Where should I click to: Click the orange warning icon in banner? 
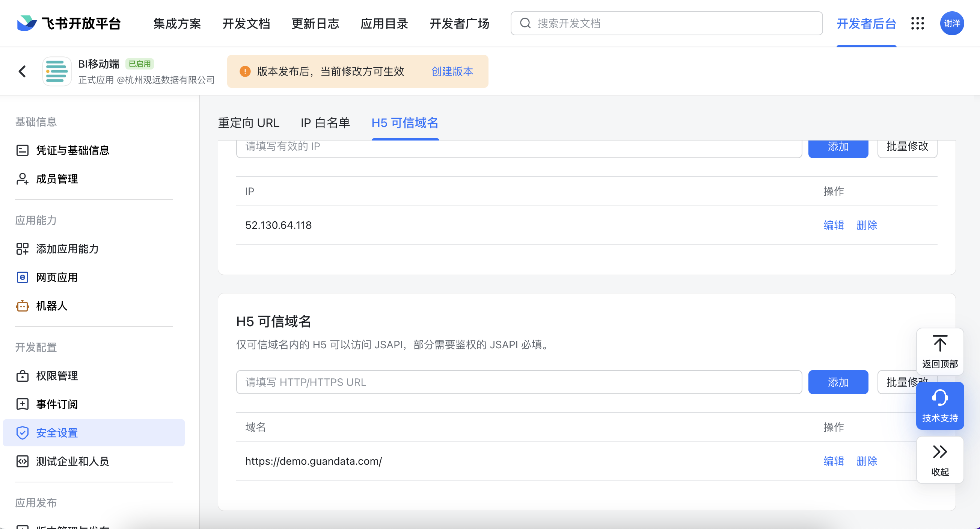[x=245, y=71]
